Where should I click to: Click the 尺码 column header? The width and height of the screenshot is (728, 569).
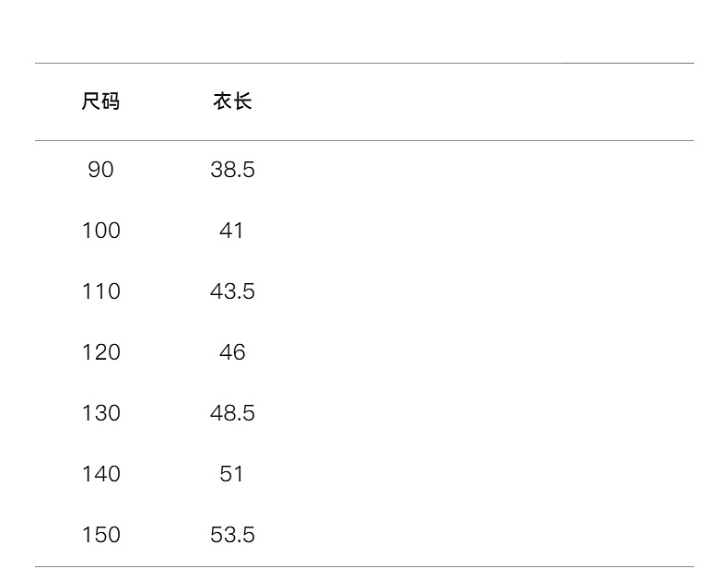tap(100, 101)
